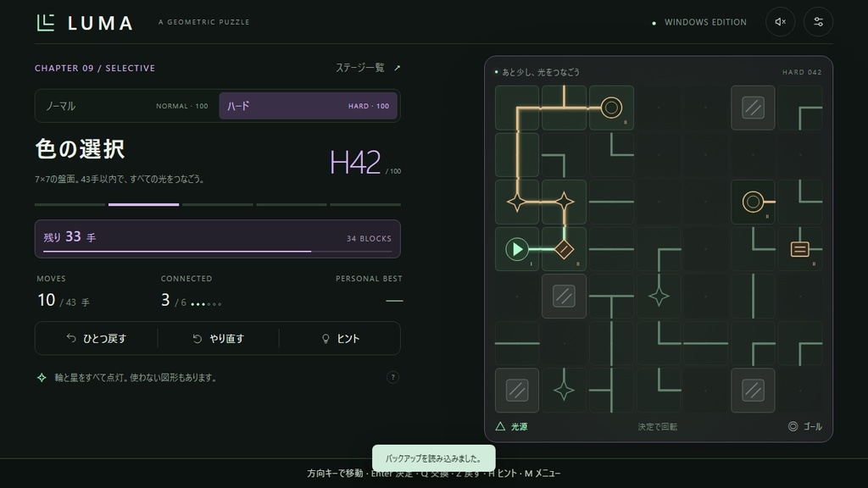Screen dimensions: 868x488
Task: Select the ハード difficulty tab
Action: (308, 106)
